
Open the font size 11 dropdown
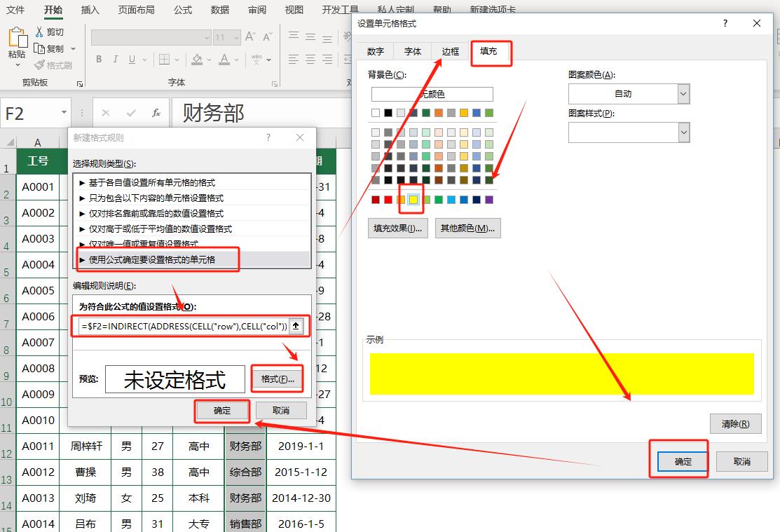click(235, 37)
